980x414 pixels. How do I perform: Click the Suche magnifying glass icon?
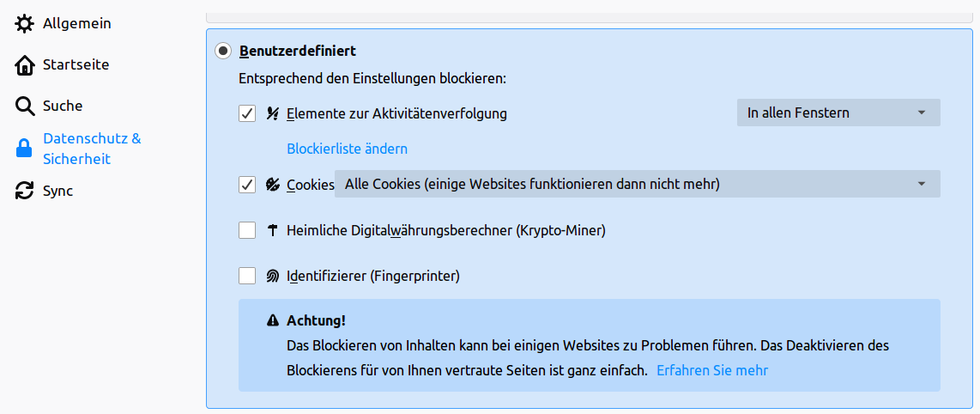[24, 107]
